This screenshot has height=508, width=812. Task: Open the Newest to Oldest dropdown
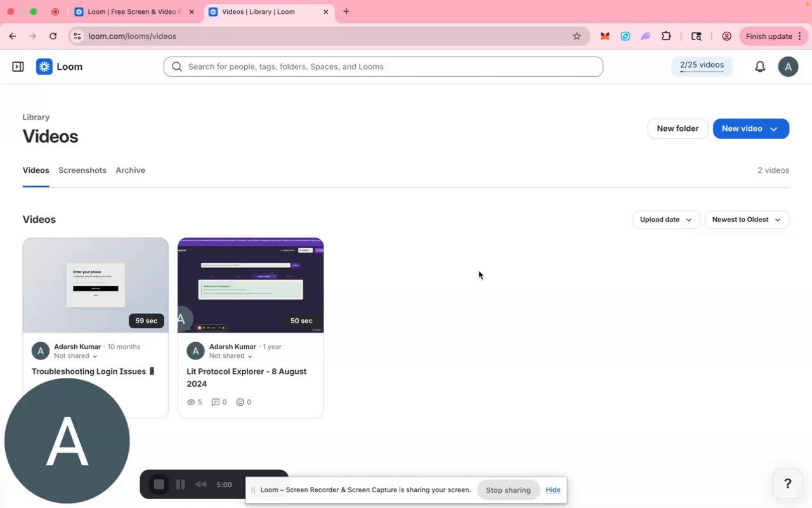pyautogui.click(x=747, y=220)
